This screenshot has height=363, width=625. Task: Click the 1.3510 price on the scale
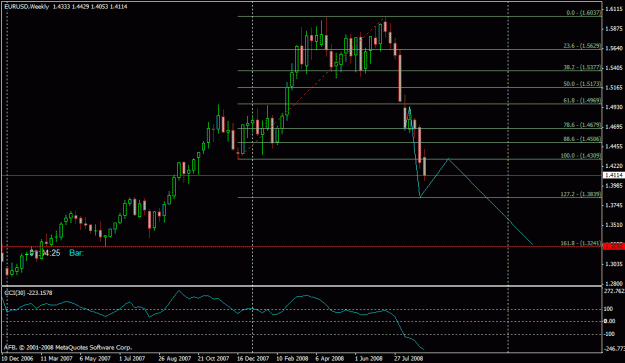point(614,225)
